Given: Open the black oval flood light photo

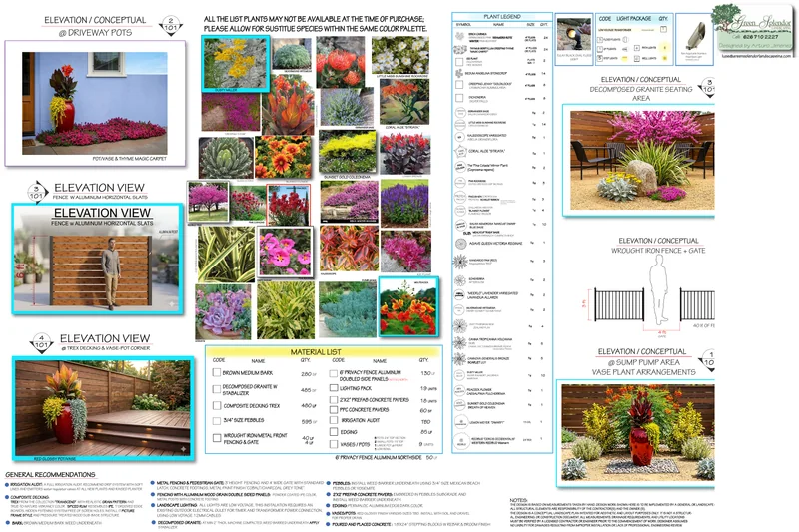Looking at the screenshot, I should (573, 35).
